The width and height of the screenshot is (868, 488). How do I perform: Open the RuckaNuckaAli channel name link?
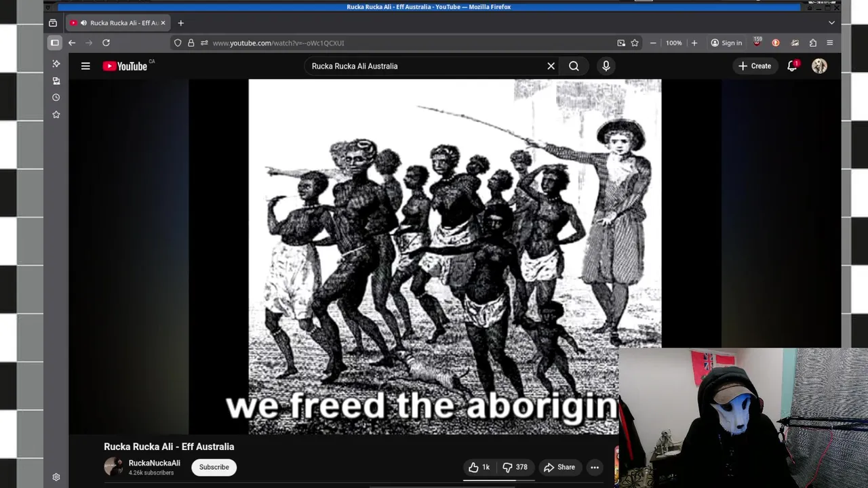[x=155, y=463]
